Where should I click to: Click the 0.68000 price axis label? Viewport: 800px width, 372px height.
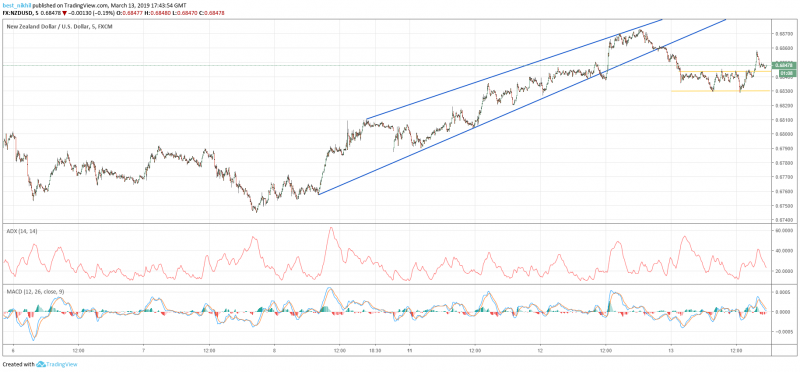click(783, 134)
